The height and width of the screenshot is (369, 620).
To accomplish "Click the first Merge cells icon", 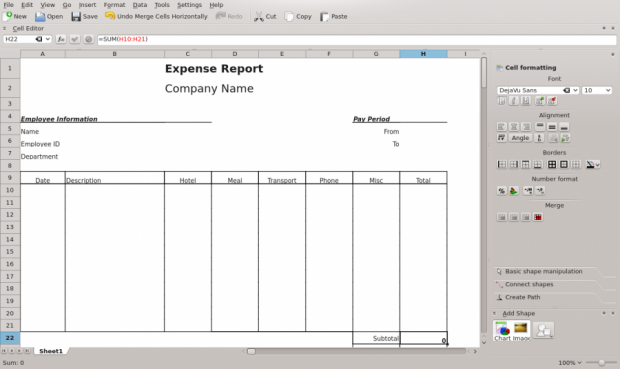I will (x=501, y=217).
